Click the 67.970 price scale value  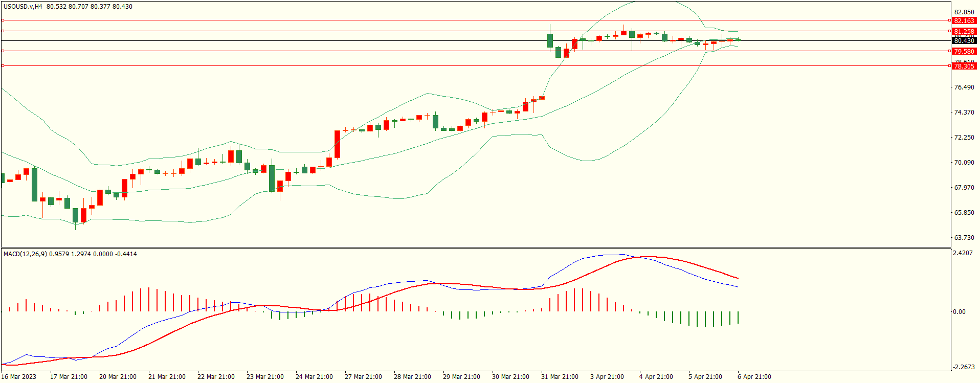click(x=964, y=188)
